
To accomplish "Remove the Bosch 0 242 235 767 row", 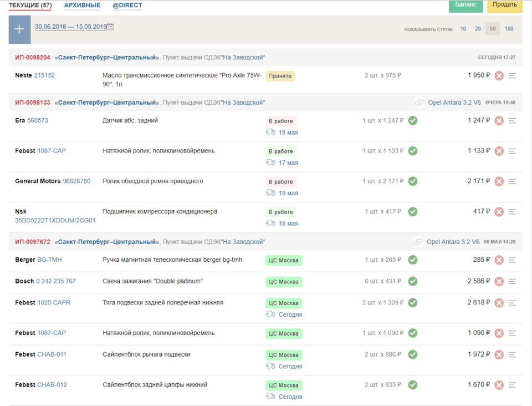I will (x=499, y=281).
